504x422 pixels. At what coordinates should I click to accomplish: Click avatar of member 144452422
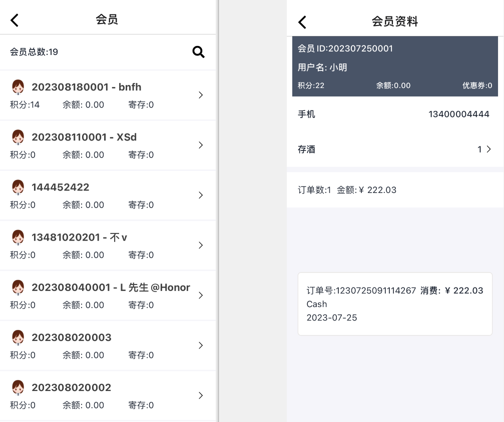[18, 187]
